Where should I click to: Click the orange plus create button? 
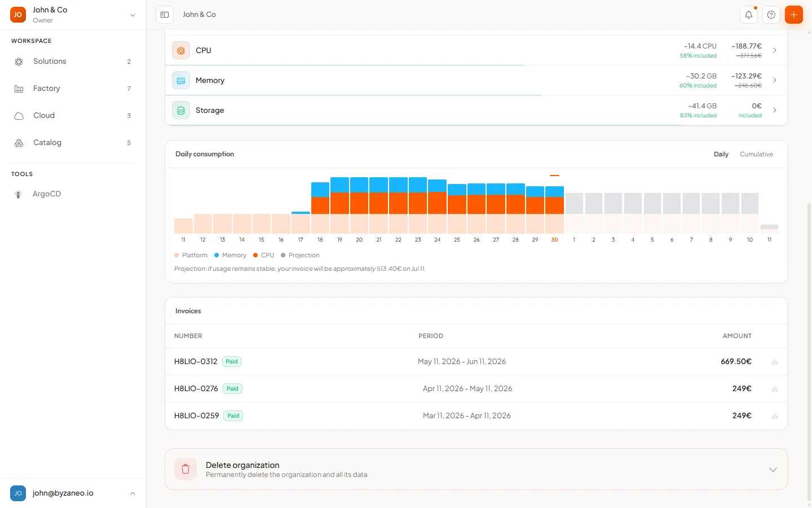click(x=794, y=15)
